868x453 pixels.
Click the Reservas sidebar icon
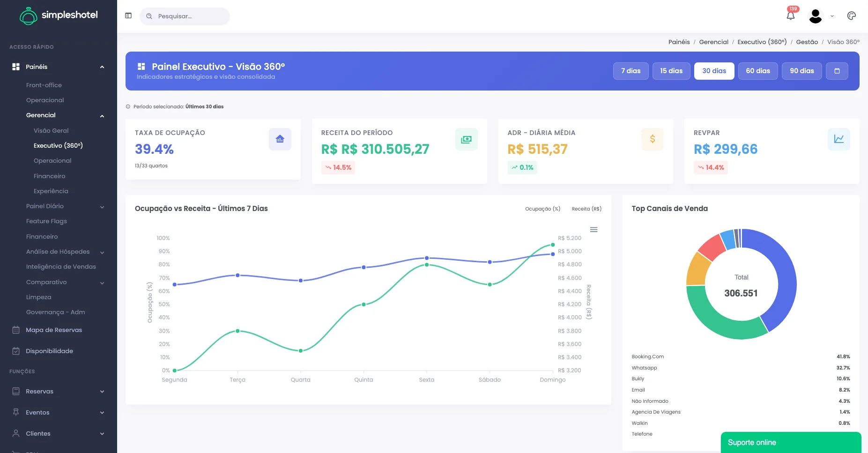16,391
